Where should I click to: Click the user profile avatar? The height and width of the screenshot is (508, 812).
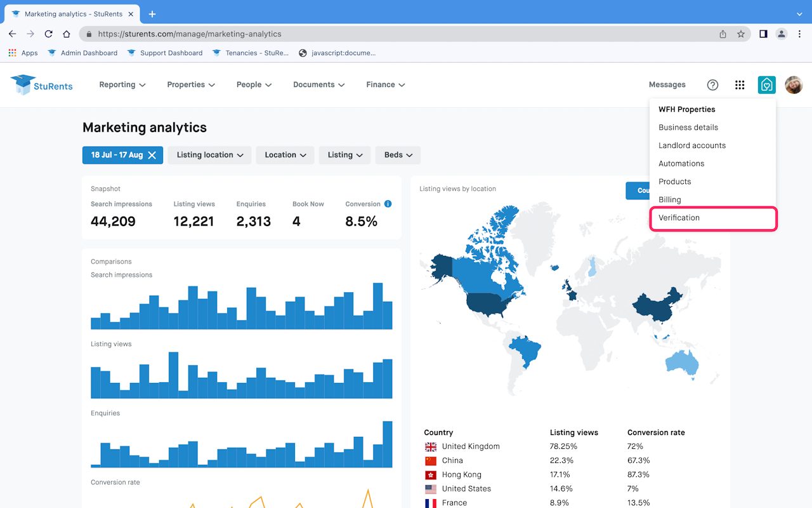(x=794, y=85)
